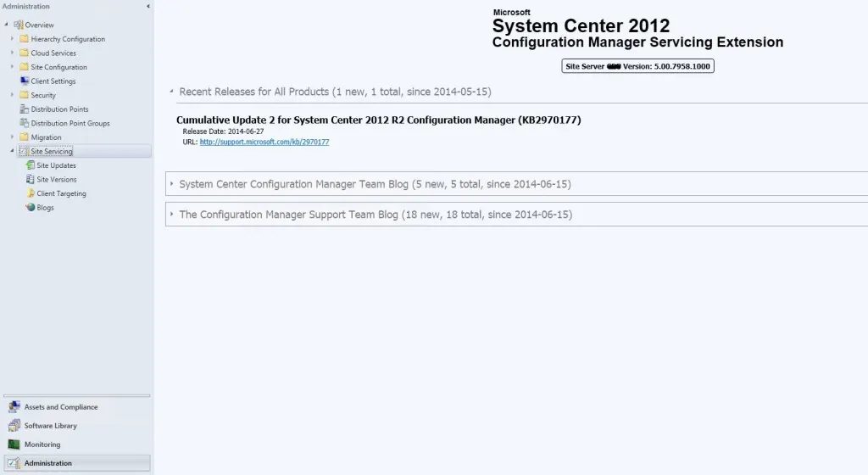This screenshot has width=868, height=475.
Task: Open Client Settings node
Action: pos(53,81)
